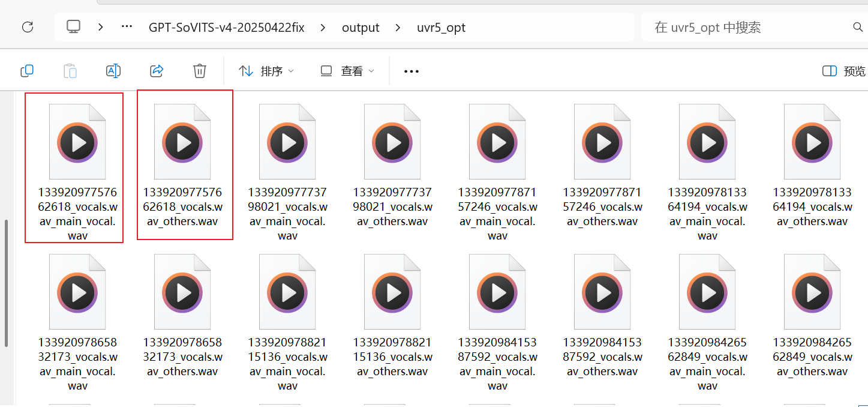Click the Copy toolbar icon
Screen dimensions: 868x407
tap(27, 71)
